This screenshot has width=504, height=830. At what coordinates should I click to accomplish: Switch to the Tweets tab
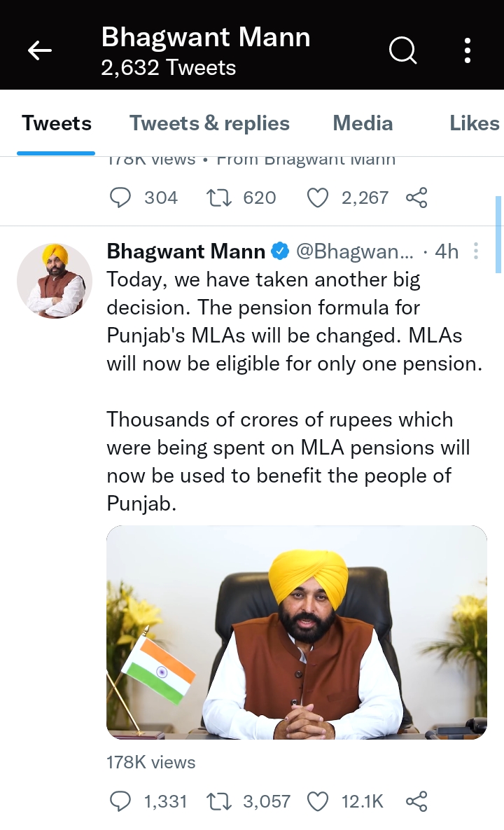[56, 123]
